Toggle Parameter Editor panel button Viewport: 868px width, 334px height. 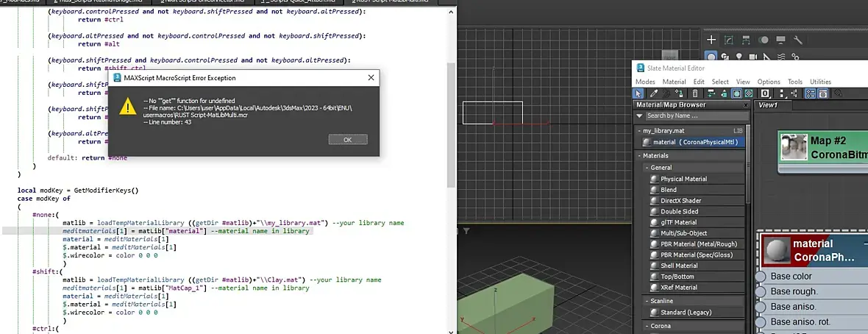pos(822,93)
